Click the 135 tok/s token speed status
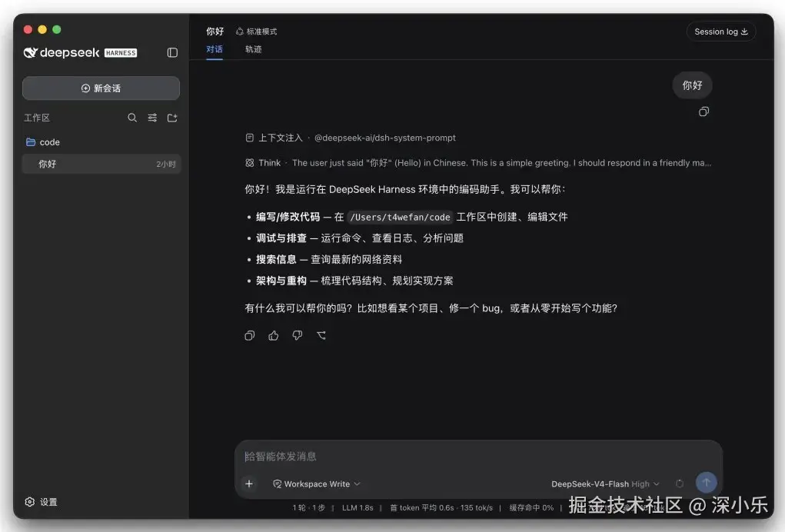Viewport: 785px width, 532px height. tap(477, 507)
